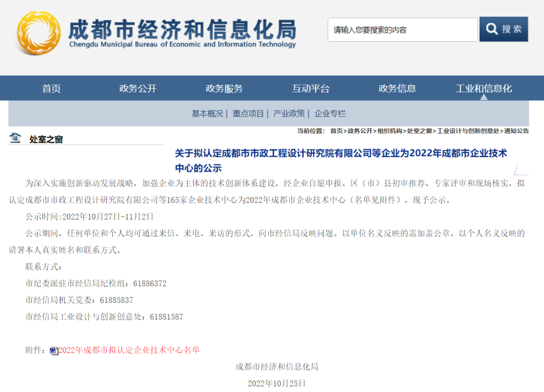
Task: Open the 政务信息 navigation tab
Action: 397,89
